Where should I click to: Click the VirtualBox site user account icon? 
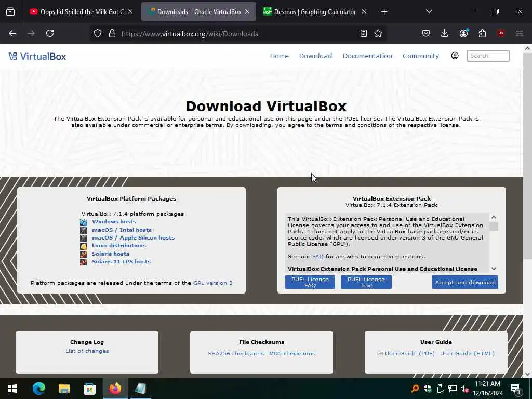point(455,56)
